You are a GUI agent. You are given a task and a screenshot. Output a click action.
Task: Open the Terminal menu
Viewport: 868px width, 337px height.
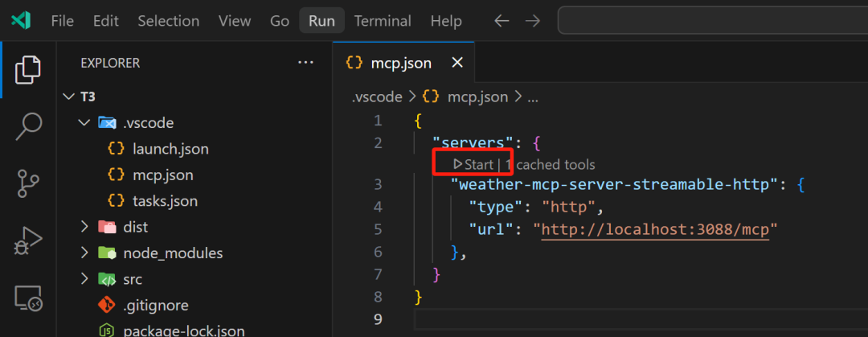383,21
